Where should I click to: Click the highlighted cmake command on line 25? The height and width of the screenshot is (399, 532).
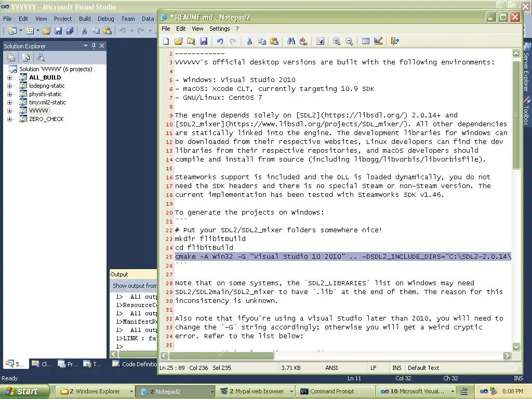pyautogui.click(x=343, y=257)
